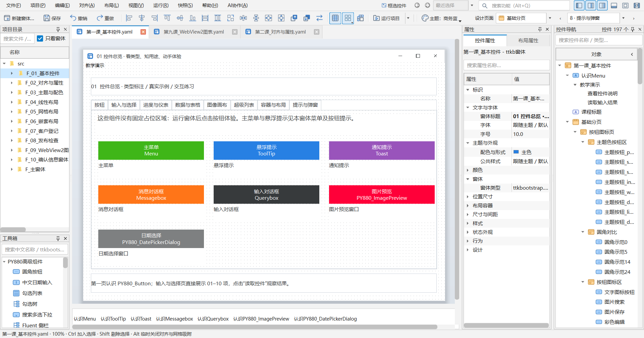The width and height of the screenshot is (644, 338).
Task: Click the navigate back arrow icon
Action: (x=417, y=5)
